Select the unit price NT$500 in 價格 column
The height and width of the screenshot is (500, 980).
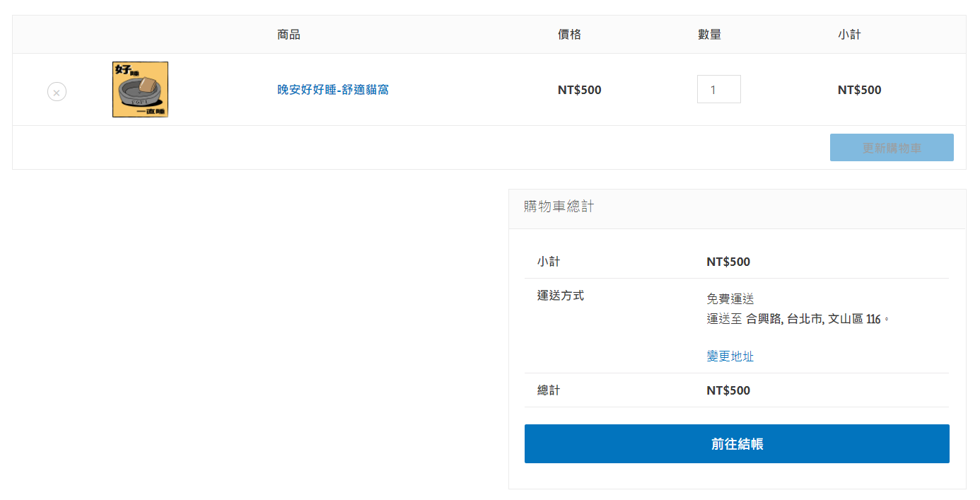tap(579, 90)
